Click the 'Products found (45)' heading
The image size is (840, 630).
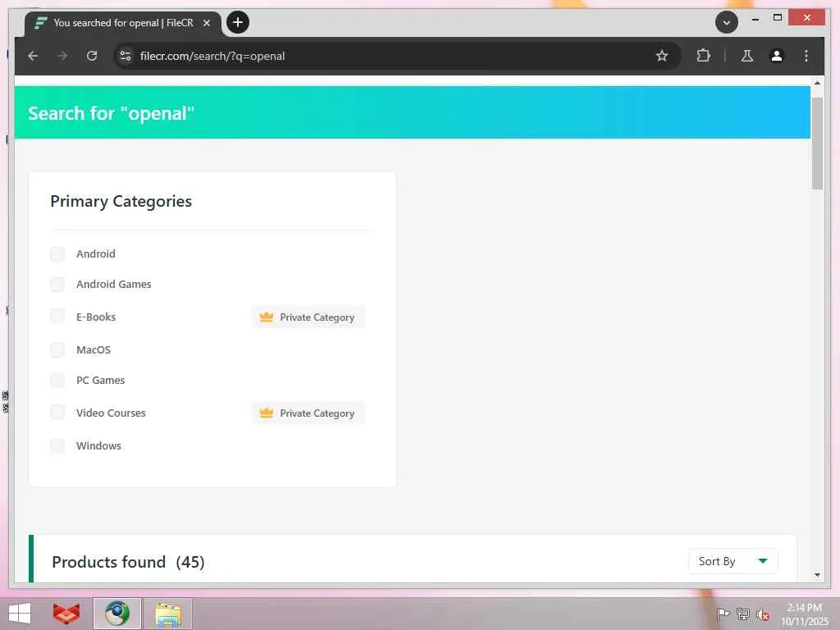[128, 562]
